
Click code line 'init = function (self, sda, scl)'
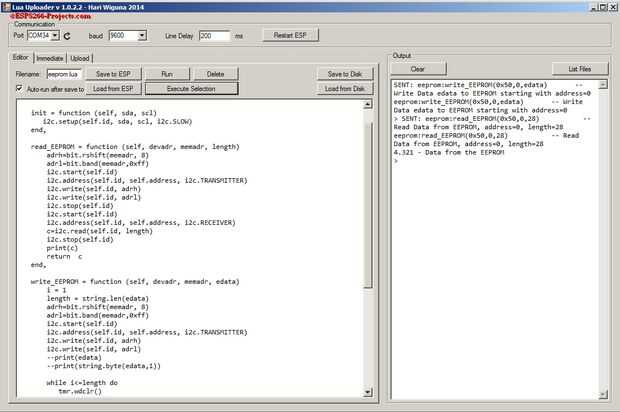click(x=94, y=113)
